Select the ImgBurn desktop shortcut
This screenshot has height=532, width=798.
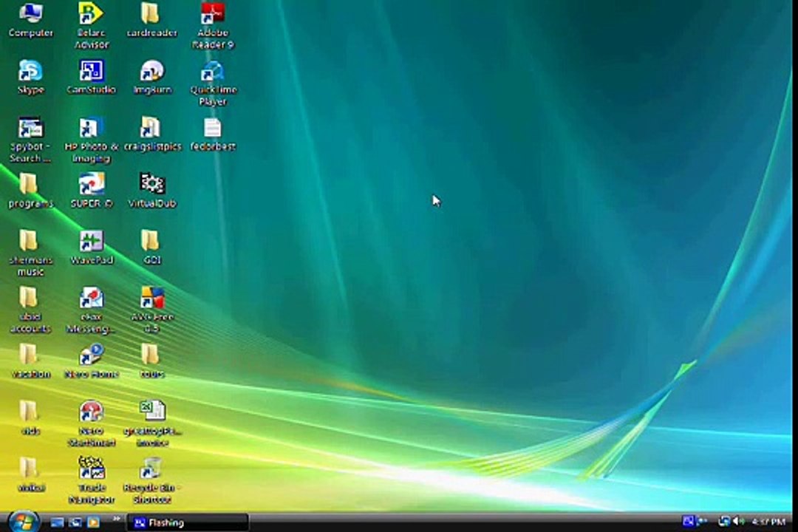[x=151, y=78]
